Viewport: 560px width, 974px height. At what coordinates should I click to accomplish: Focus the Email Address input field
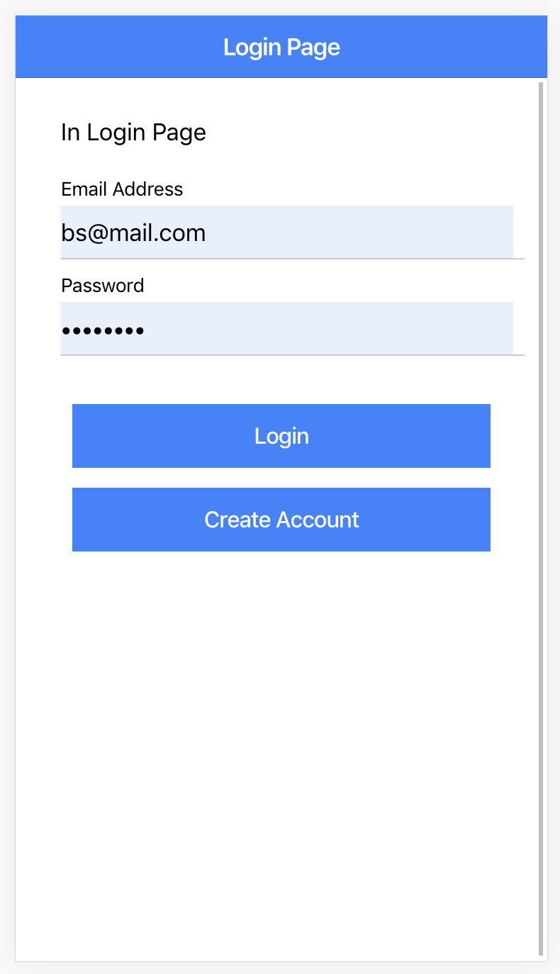click(x=287, y=232)
